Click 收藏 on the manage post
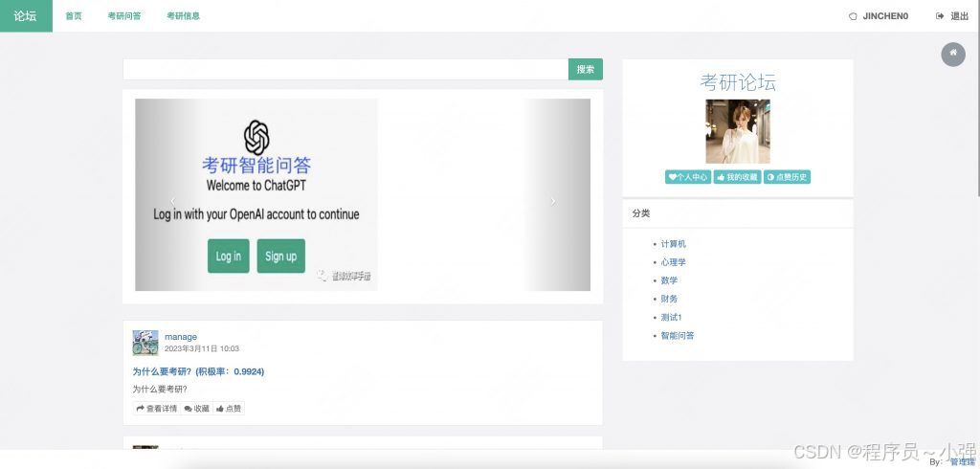The height and width of the screenshot is (469, 980). click(x=197, y=409)
